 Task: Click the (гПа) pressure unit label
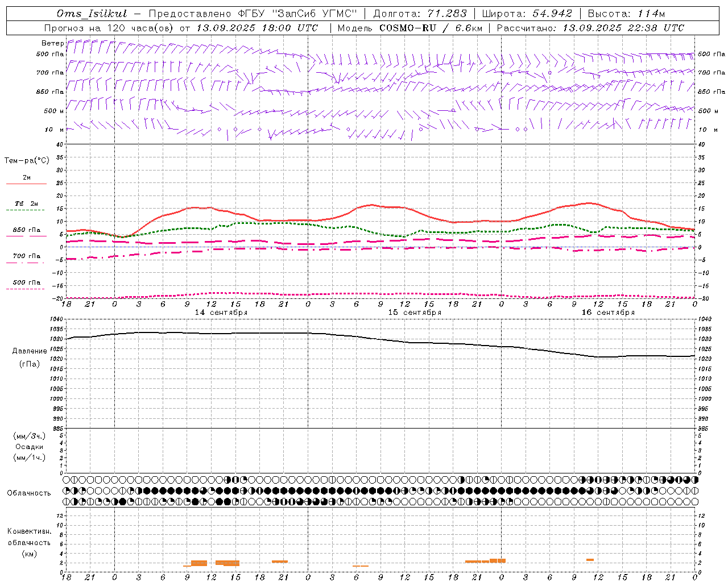pos(30,364)
